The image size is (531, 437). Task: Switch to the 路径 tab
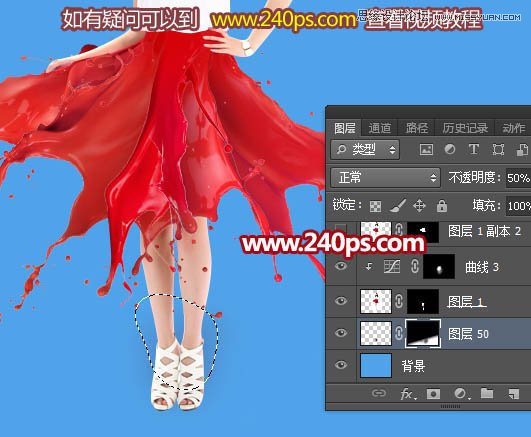(417, 128)
